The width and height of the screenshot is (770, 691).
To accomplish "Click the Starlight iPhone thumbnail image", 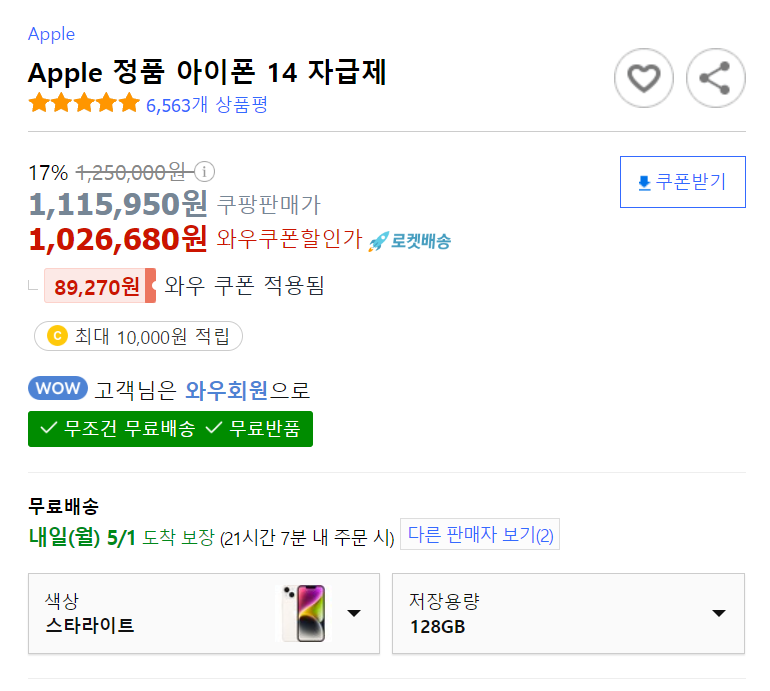I will [304, 613].
